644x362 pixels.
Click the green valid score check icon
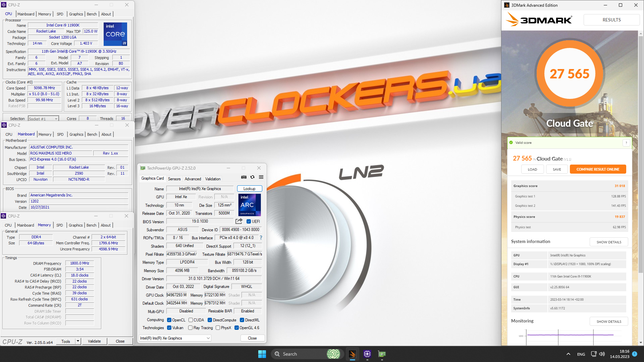tap(511, 142)
